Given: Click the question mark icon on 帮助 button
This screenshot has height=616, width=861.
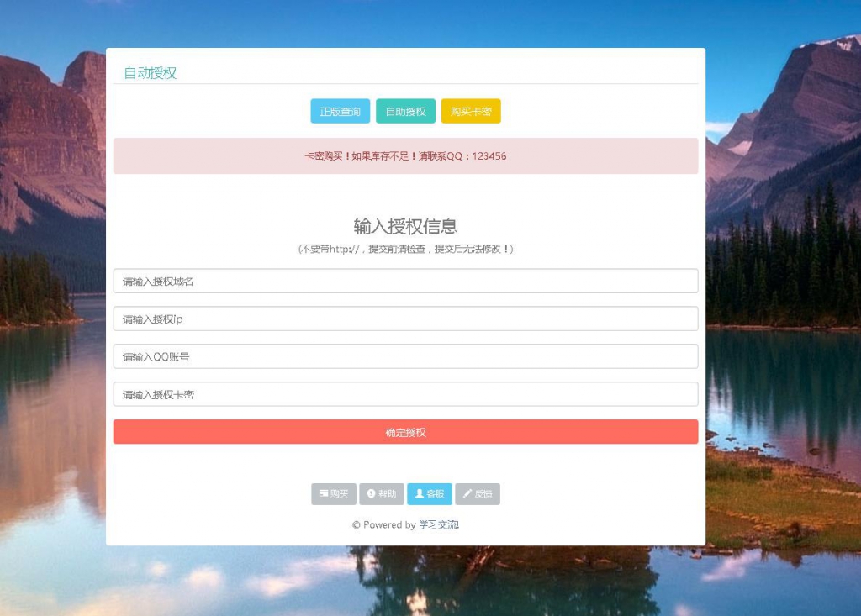Looking at the screenshot, I should click(x=372, y=494).
